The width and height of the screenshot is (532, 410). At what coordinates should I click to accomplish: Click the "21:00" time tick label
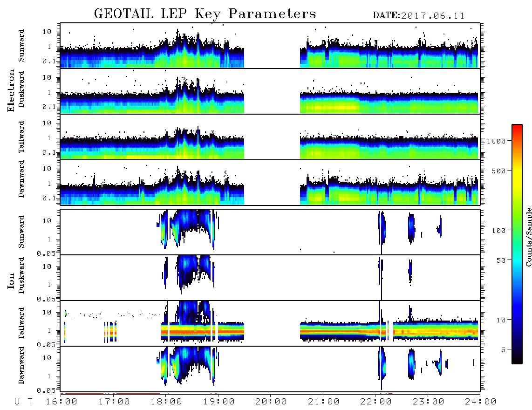pos(324,402)
